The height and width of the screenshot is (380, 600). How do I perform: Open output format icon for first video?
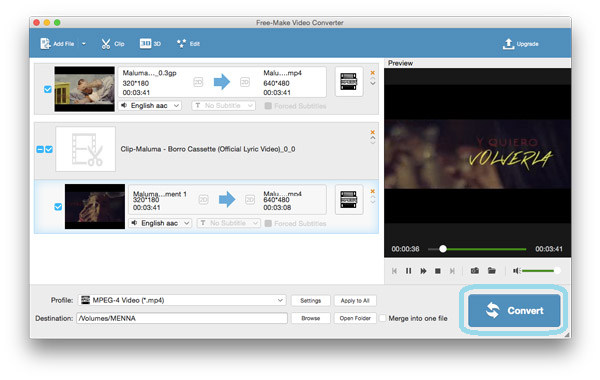tap(349, 82)
